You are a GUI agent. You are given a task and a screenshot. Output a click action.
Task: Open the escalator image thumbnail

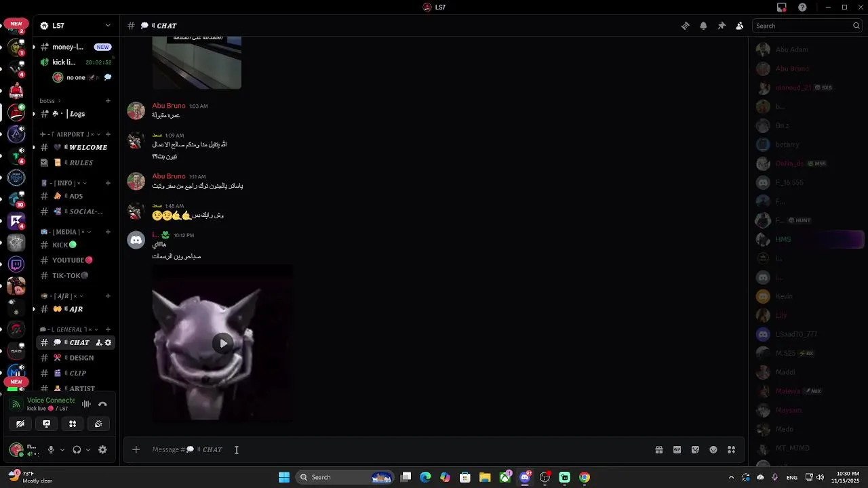pos(197,62)
